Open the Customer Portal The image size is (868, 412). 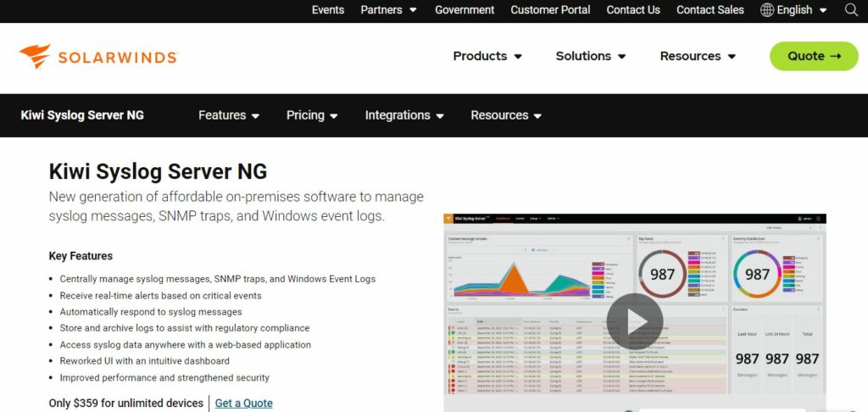point(550,10)
